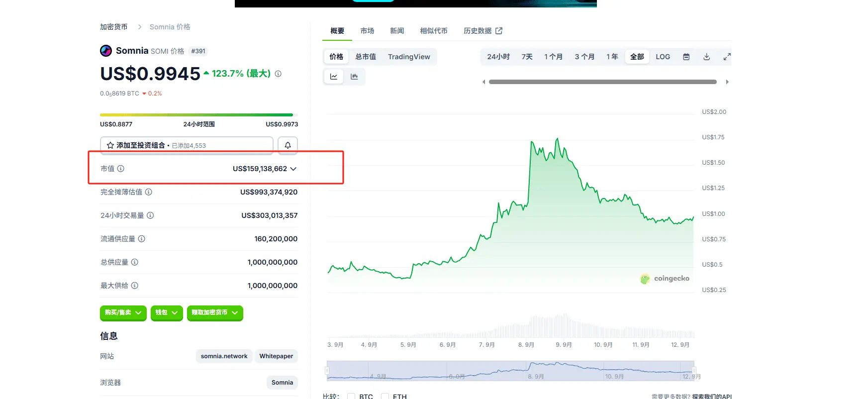The image size is (868, 399).
Task: Click the external link icon after 历史数据
Action: [x=499, y=31]
